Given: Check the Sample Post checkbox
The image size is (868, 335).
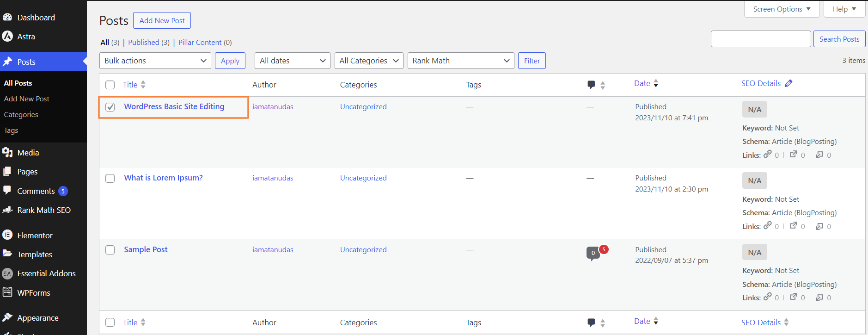Looking at the screenshot, I should (110, 250).
